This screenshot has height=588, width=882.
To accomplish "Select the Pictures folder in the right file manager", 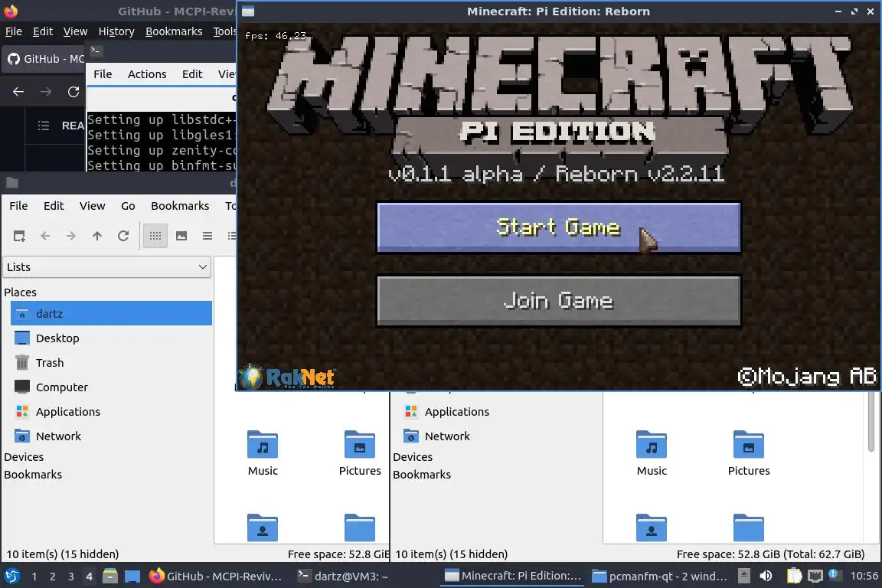I will tap(749, 453).
